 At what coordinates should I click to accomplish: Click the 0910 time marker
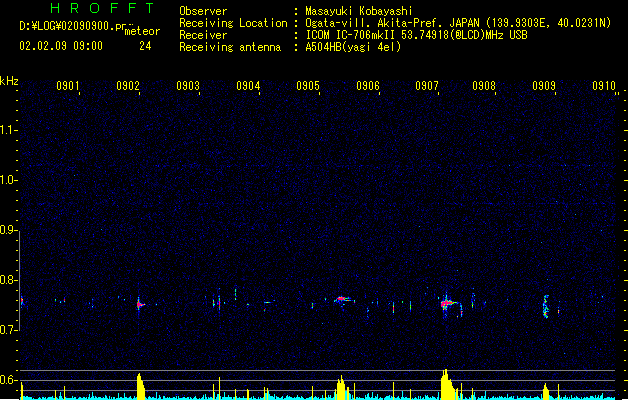pyautogui.click(x=604, y=85)
